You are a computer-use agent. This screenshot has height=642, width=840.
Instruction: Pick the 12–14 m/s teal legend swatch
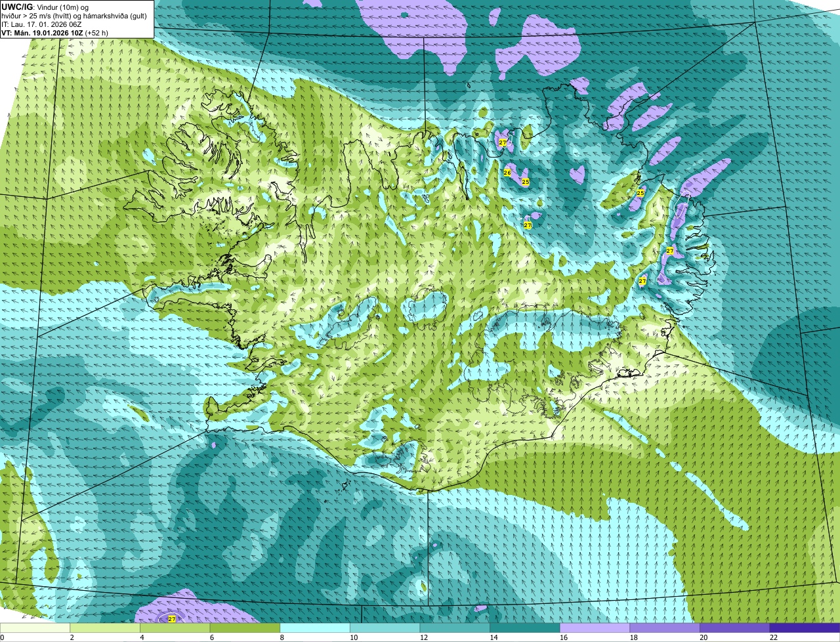[455, 628]
